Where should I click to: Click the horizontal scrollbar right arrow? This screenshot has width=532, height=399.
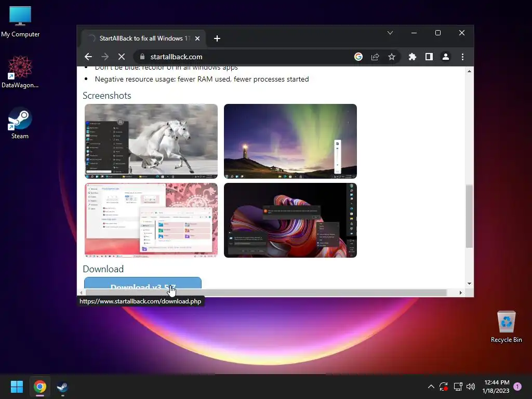460,292
